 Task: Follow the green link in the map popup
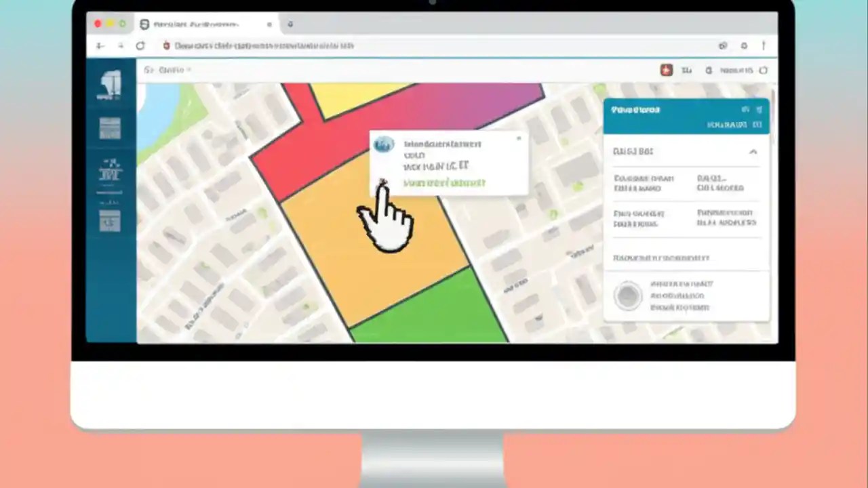444,183
